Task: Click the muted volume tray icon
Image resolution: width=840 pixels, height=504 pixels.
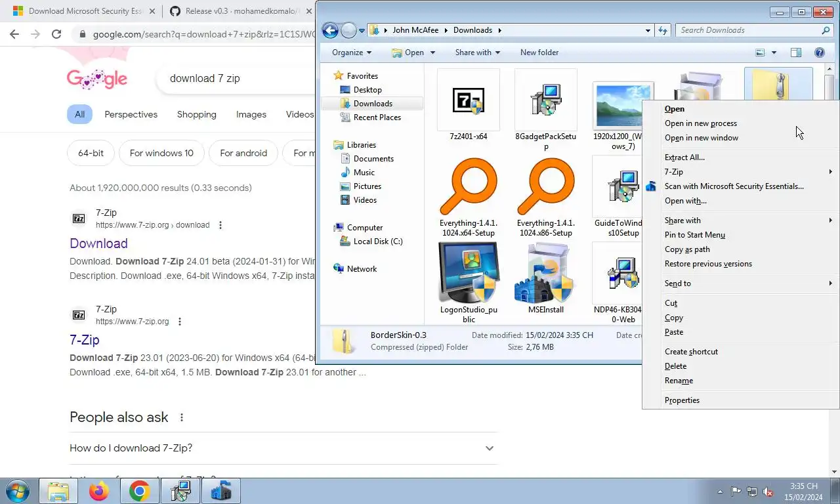Action: coord(767,492)
